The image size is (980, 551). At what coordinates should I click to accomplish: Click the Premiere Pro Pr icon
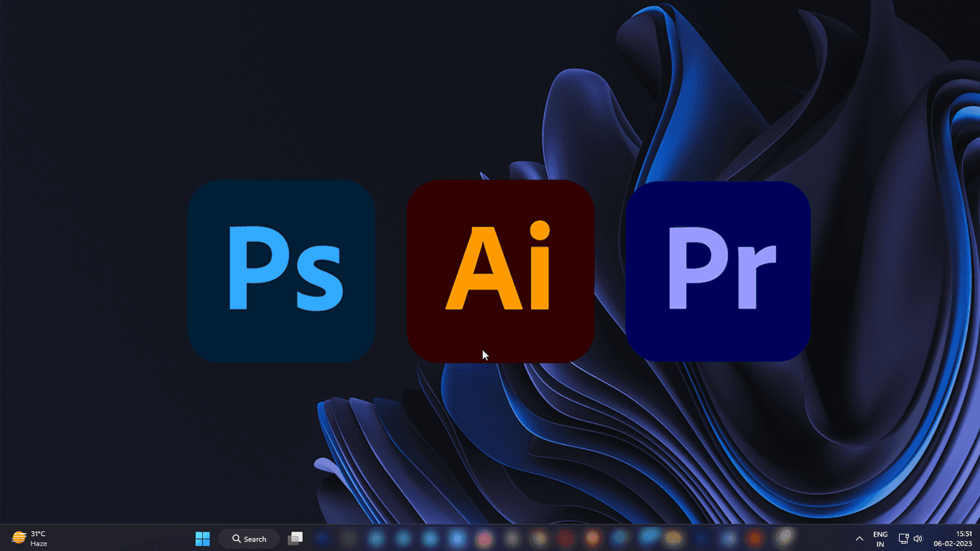click(x=718, y=270)
